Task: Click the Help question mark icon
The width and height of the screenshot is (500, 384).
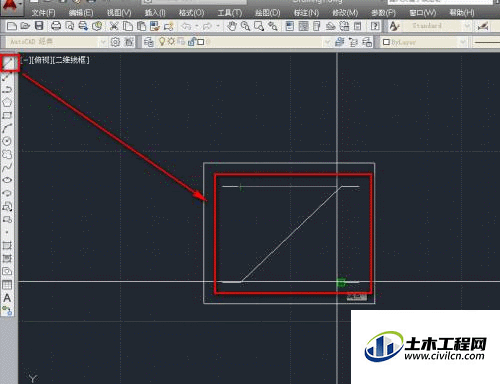Action: click(375, 26)
